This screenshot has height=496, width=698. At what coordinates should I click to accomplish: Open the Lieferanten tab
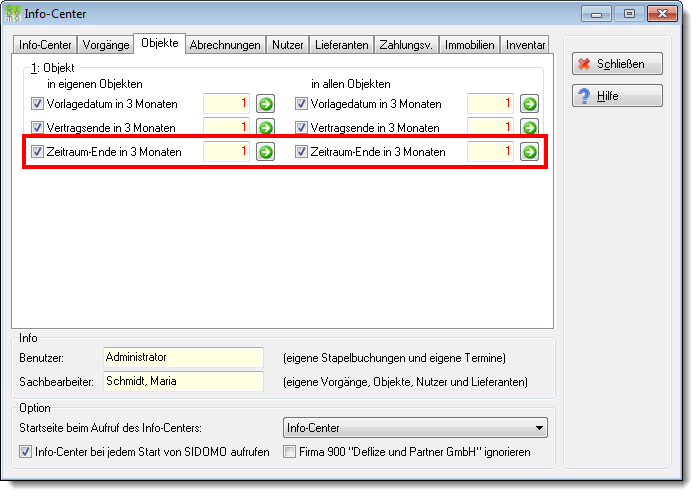point(341,45)
